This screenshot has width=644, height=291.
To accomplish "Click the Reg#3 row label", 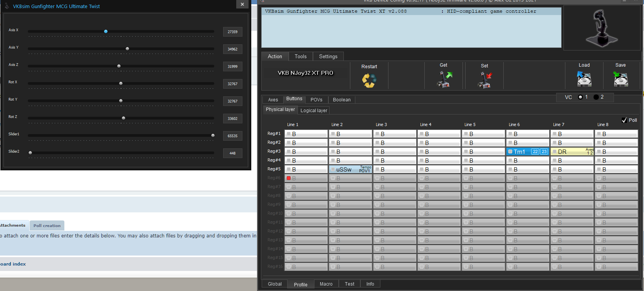I will tap(274, 151).
